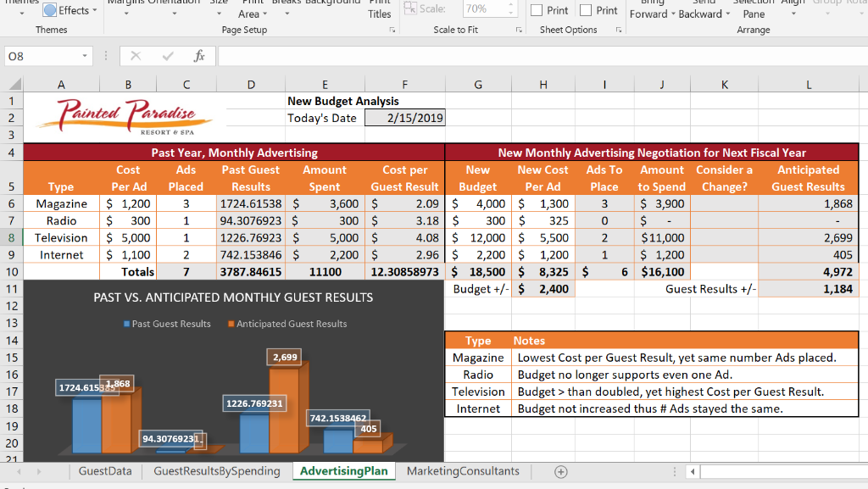
Task: Enable the gridlines Print checkbox
Action: coord(537,10)
